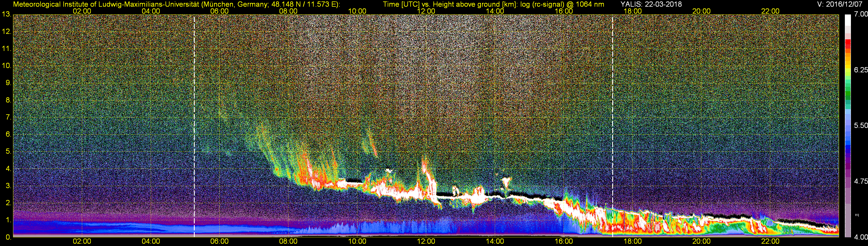Screen dimensions: 868x246
Task: Click the 6 km height axis label
Action: pos(8,135)
